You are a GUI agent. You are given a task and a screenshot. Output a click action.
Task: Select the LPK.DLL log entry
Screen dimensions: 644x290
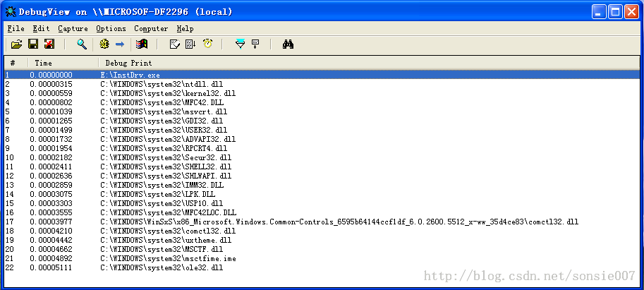coord(322,194)
